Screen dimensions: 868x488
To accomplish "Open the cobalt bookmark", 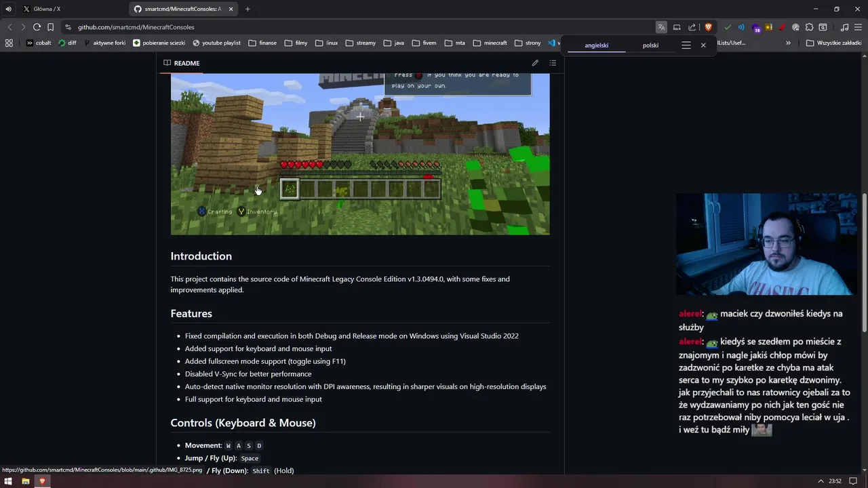I will [39, 43].
